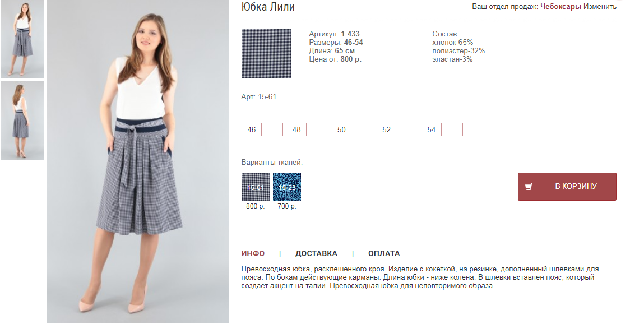Switch to the ИНФО tab
Viewport: 644px width, 324px height.
pyautogui.click(x=253, y=253)
